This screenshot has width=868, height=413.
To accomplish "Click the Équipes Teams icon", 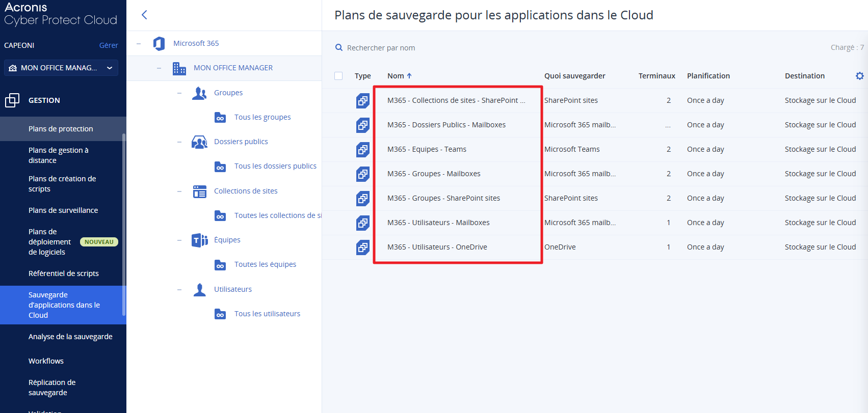I will point(200,240).
